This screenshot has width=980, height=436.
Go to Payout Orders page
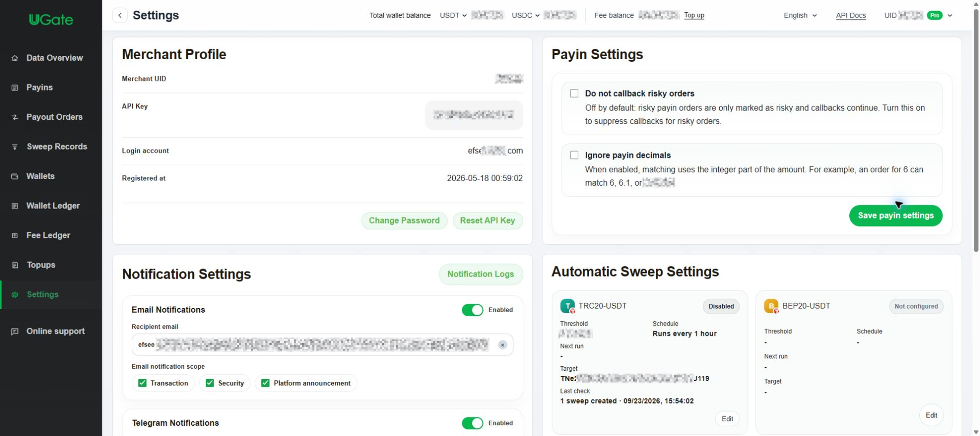click(51, 117)
